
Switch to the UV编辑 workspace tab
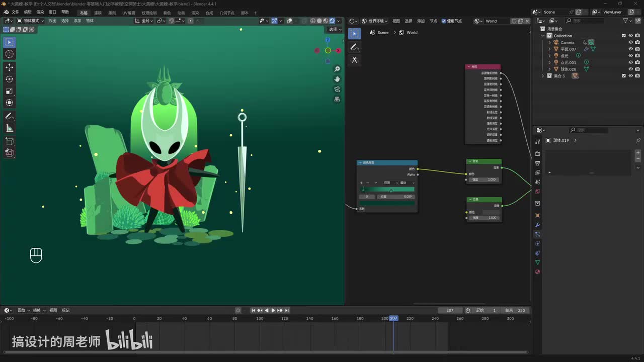129,13
